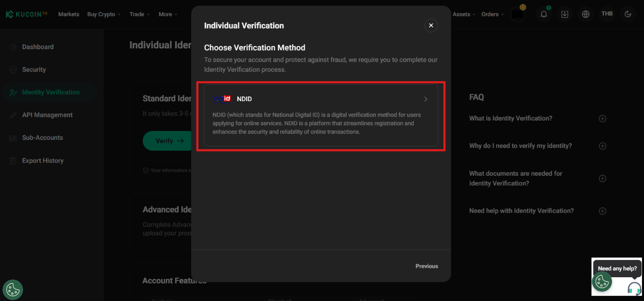Click the download app icon

tap(565, 14)
